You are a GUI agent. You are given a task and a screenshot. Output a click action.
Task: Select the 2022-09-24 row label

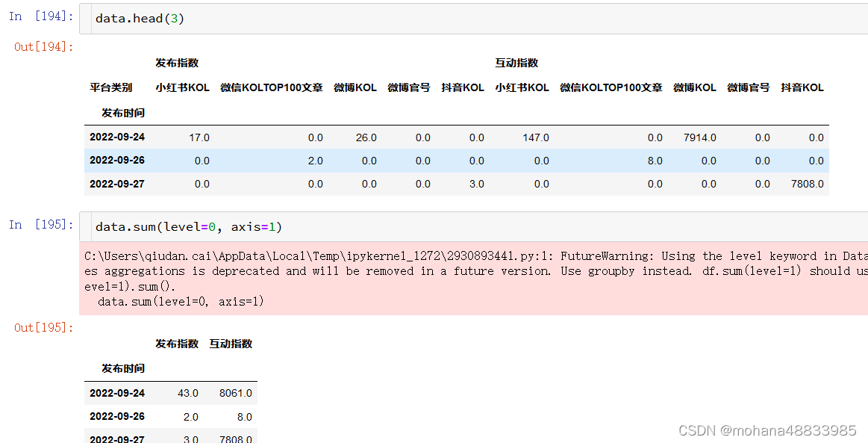pyautogui.click(x=116, y=137)
